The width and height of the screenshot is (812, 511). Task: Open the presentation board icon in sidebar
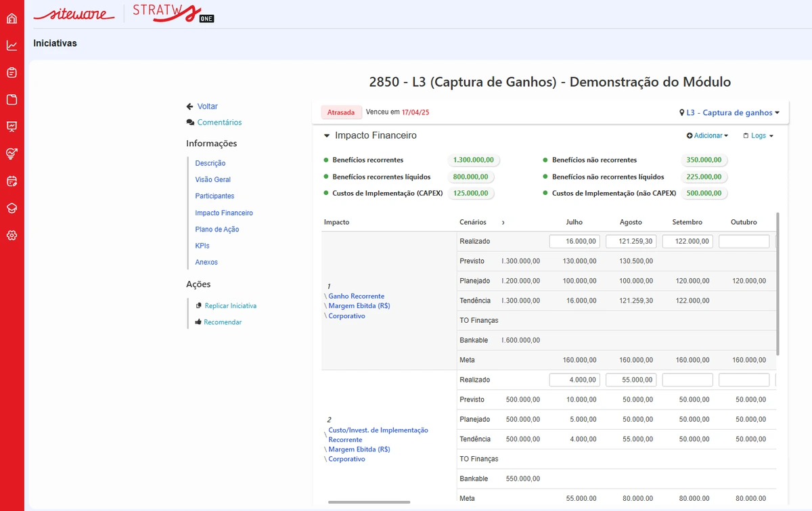point(12,127)
